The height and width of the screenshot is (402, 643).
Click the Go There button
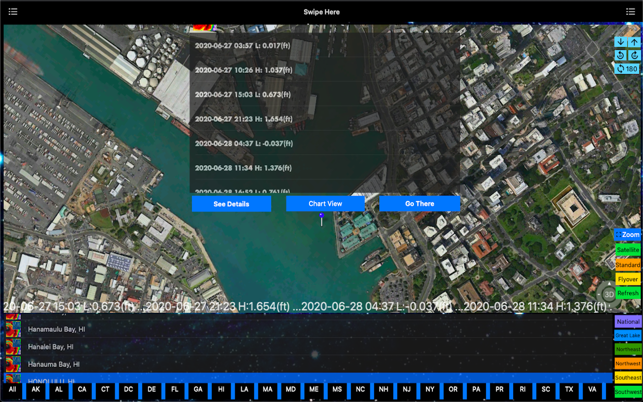420,203
